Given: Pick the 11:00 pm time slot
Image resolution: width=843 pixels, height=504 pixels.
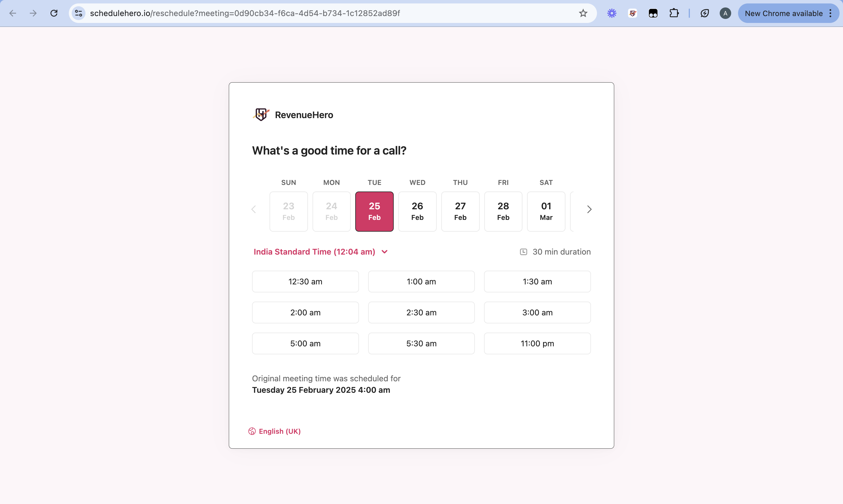Looking at the screenshot, I should [537, 343].
